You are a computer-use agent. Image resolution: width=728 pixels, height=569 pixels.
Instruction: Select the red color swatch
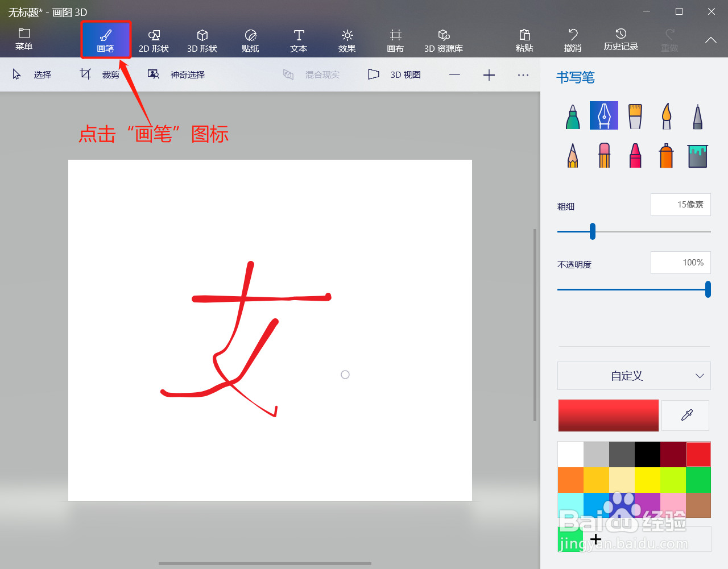coord(699,454)
